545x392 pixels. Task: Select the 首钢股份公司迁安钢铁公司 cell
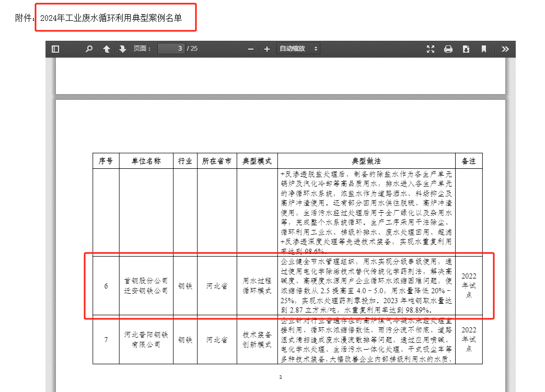(x=146, y=286)
